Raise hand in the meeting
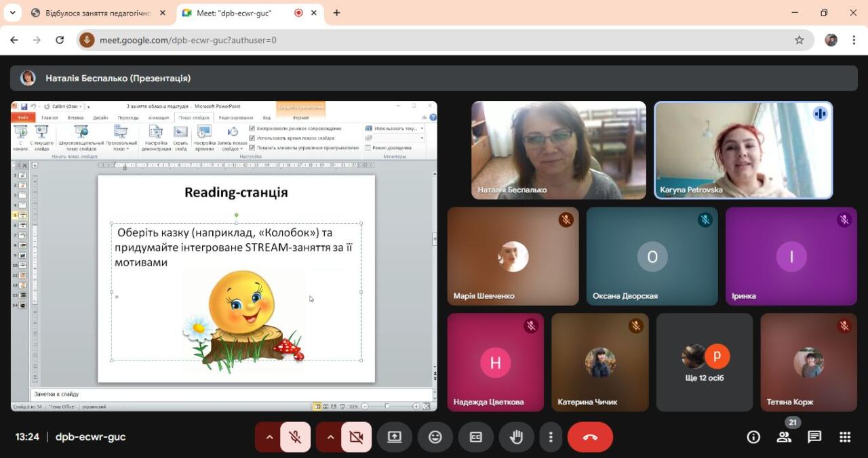Viewport: 868px width, 458px height. coord(517,437)
